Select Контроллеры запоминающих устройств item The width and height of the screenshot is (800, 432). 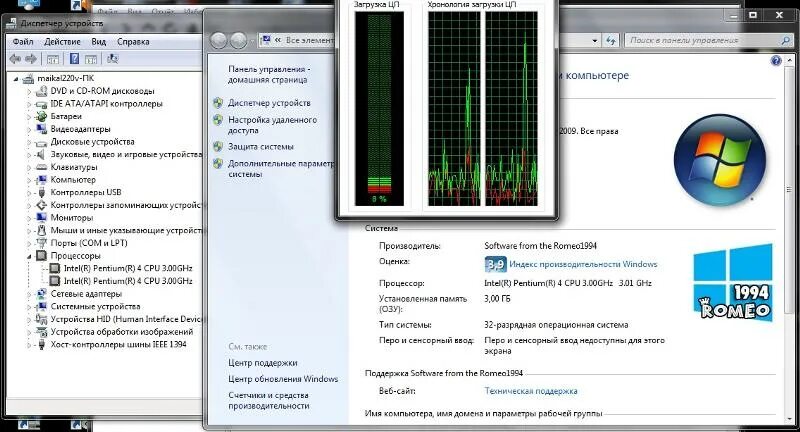127,205
